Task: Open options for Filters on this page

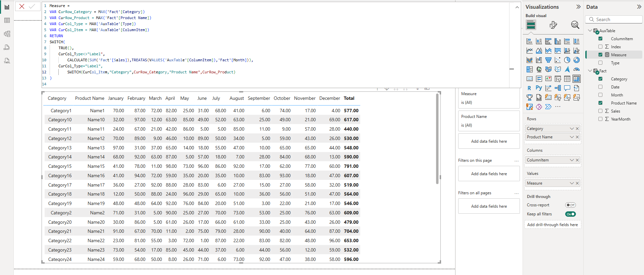Action: (517, 161)
